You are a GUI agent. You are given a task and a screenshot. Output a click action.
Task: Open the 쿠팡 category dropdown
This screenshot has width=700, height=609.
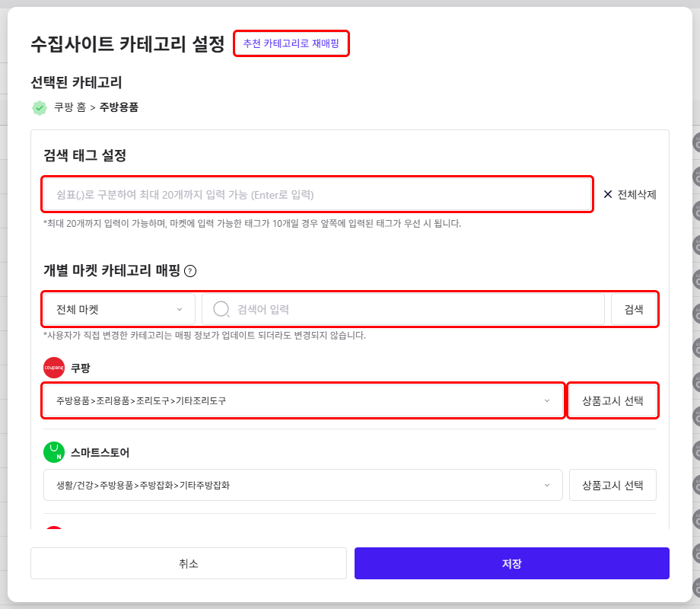303,400
